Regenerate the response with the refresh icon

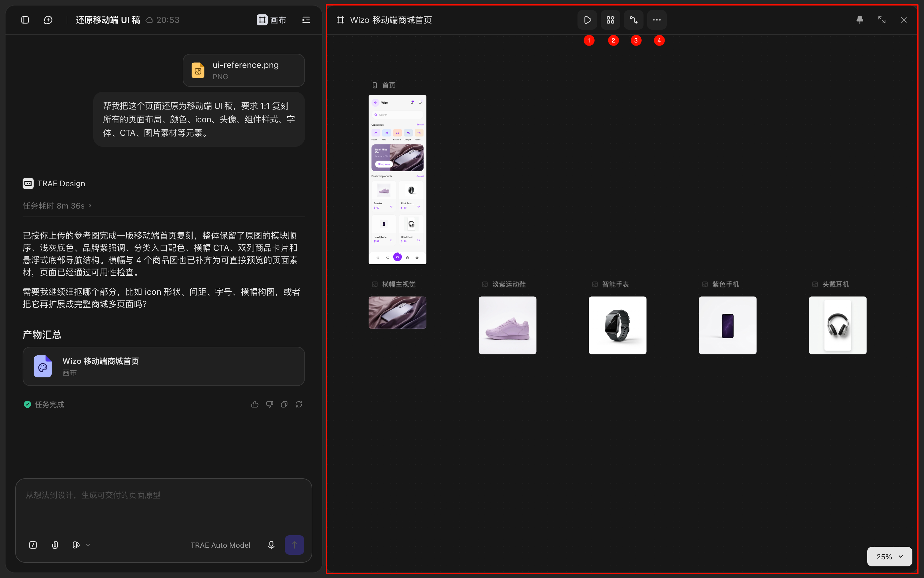[x=299, y=404]
